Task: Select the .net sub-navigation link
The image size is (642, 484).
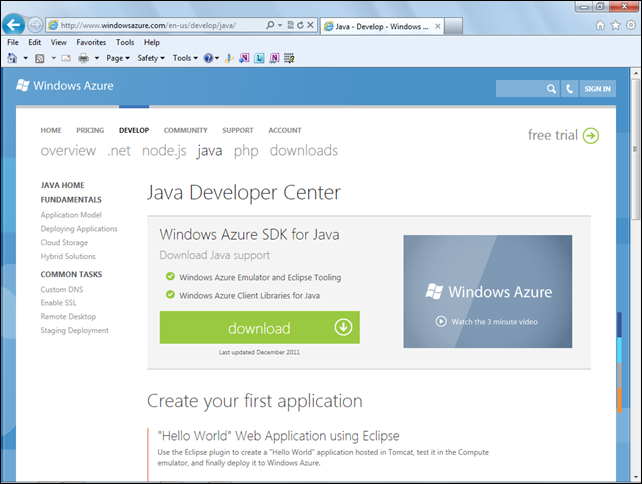Action: pos(119,151)
